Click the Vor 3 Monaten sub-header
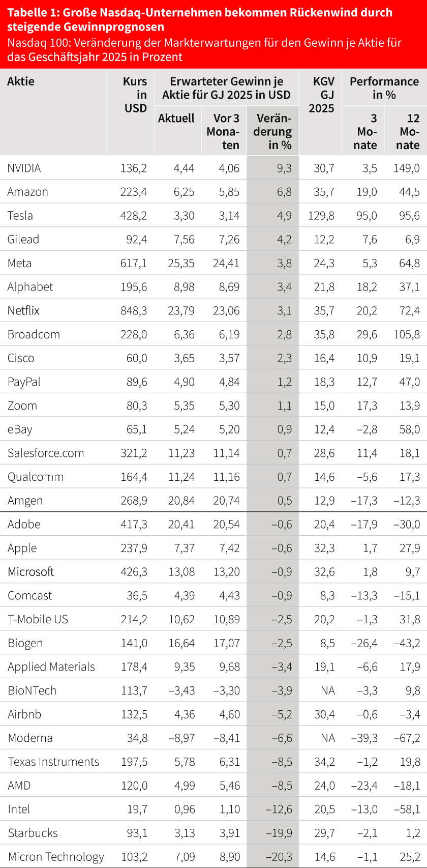This screenshot has width=427, height=868. tap(223, 131)
